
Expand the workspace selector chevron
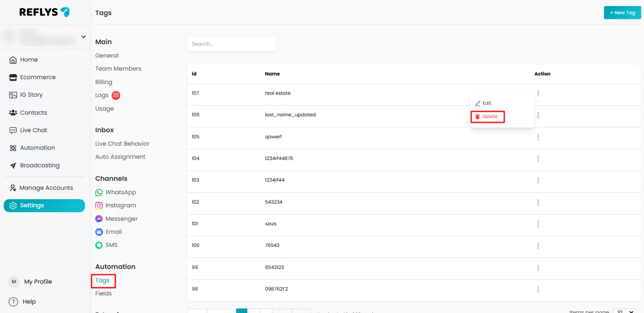point(83,37)
